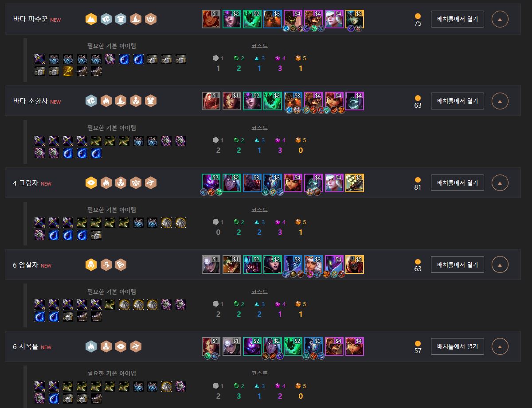Click the gold coin cost 81 indicator
532x408 pixels.
(x=418, y=183)
